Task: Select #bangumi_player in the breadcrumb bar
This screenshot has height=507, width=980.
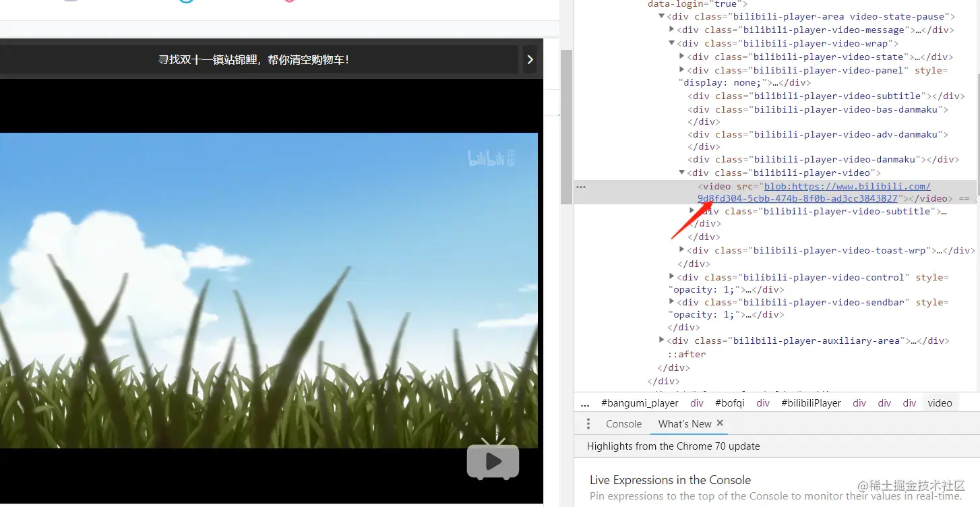Action: [x=640, y=402]
